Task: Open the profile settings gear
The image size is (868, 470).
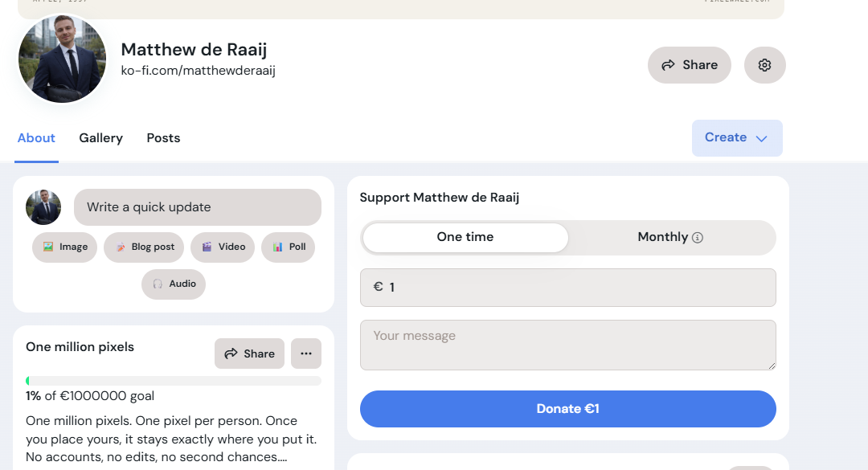Action: point(764,64)
